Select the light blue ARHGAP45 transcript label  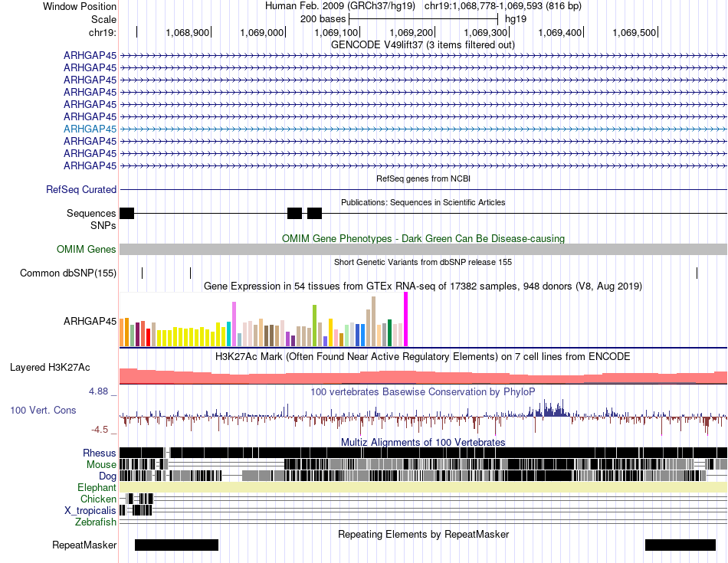[90, 129]
